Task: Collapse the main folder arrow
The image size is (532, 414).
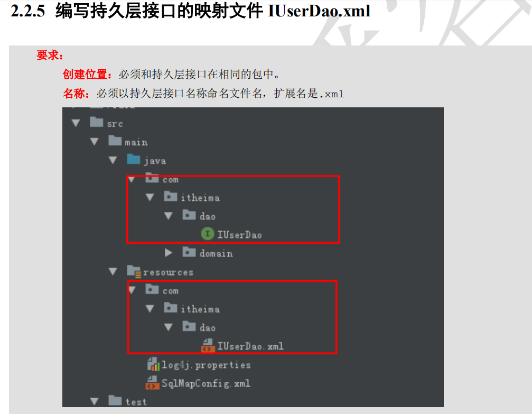Action: pyautogui.click(x=95, y=142)
